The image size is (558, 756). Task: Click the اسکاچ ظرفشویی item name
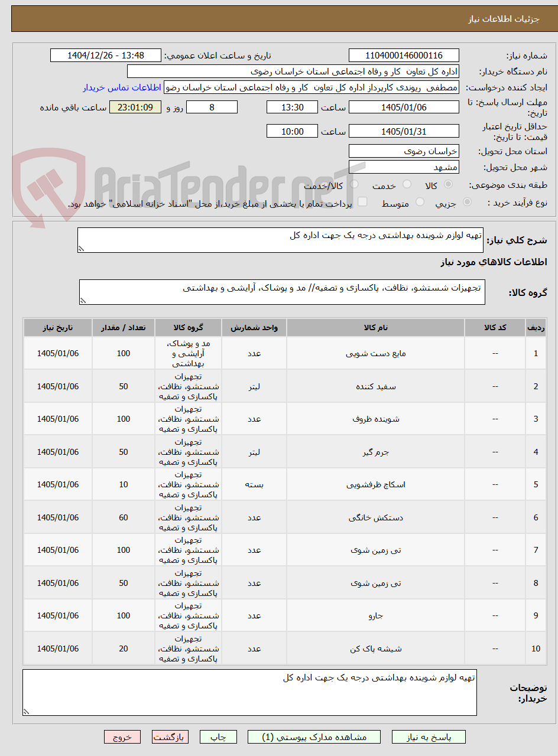pos(376,484)
